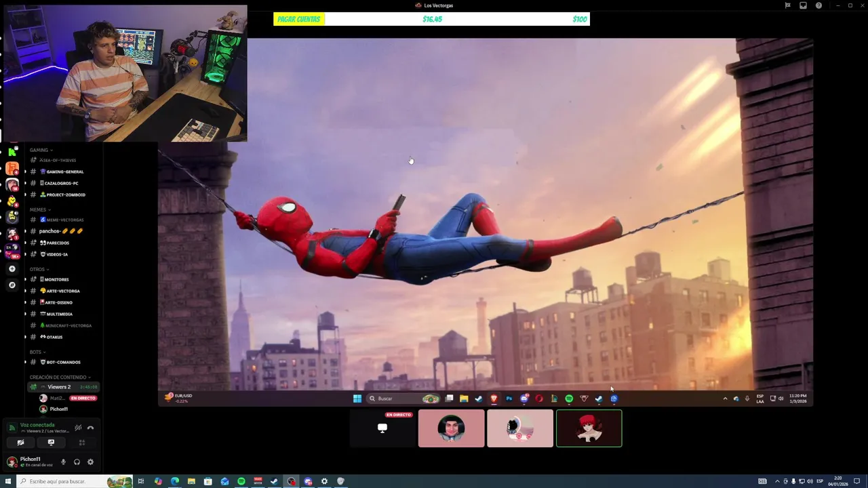Collapse the CREACIÓN DE CONTENIDO category
This screenshot has height=488, width=868.
[x=60, y=377]
